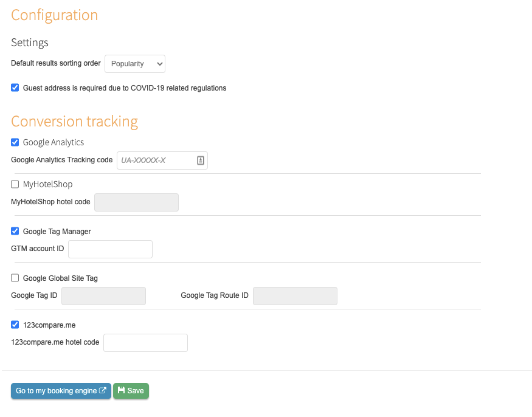532x417 pixels.
Task: Disable the Google Analytics checkbox
Action: point(15,142)
